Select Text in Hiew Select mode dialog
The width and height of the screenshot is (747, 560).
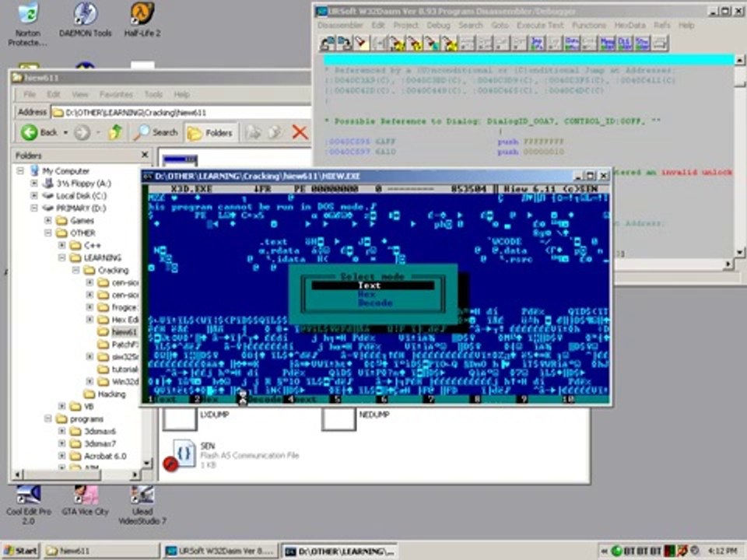tap(373, 285)
